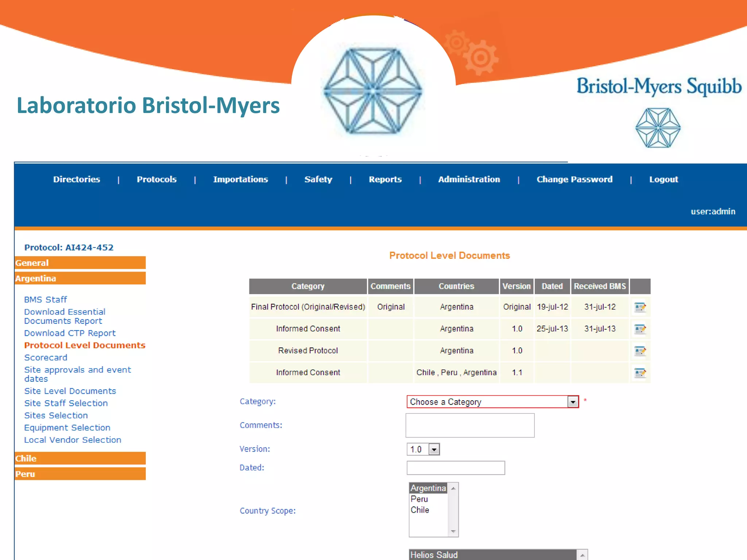Screen dimensions: 747x560
Task: Click the user:admin label
Action: 713,211
